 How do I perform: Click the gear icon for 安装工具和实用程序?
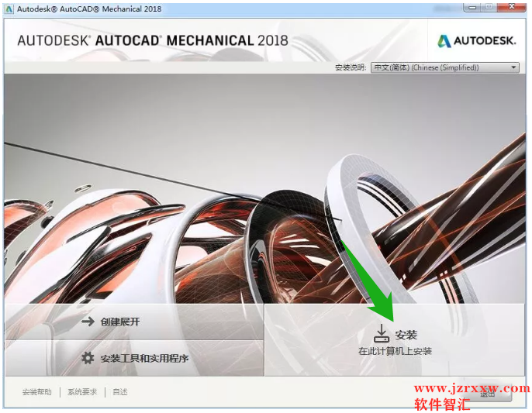pyautogui.click(x=88, y=358)
